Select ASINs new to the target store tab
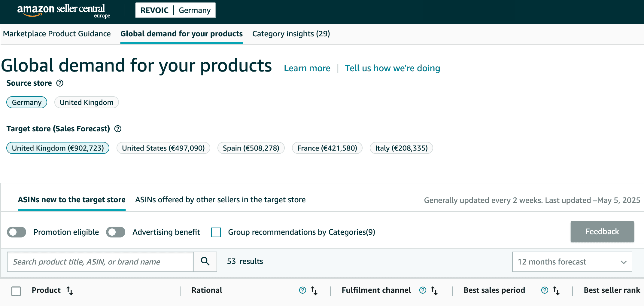This screenshot has width=644, height=306. [71, 200]
